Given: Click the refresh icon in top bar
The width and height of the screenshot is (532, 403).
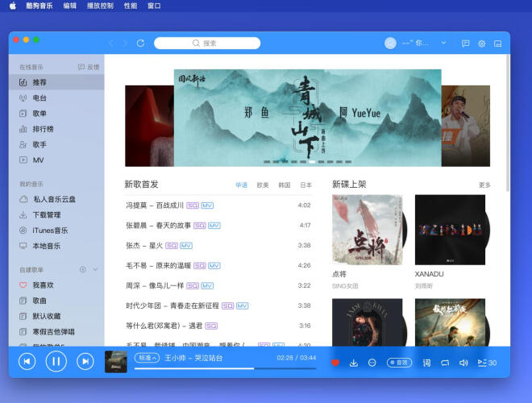Looking at the screenshot, I should point(140,43).
